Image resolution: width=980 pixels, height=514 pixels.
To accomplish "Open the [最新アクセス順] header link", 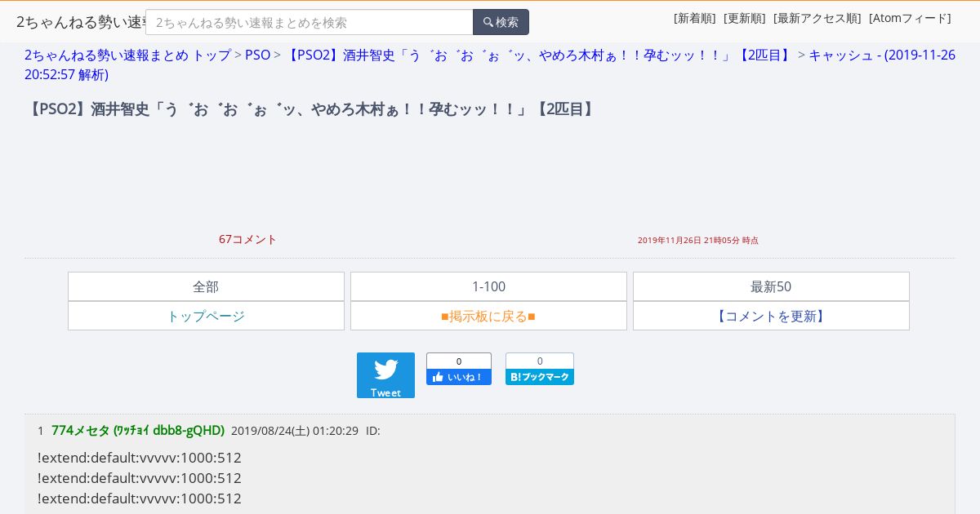I will pyautogui.click(x=817, y=18).
